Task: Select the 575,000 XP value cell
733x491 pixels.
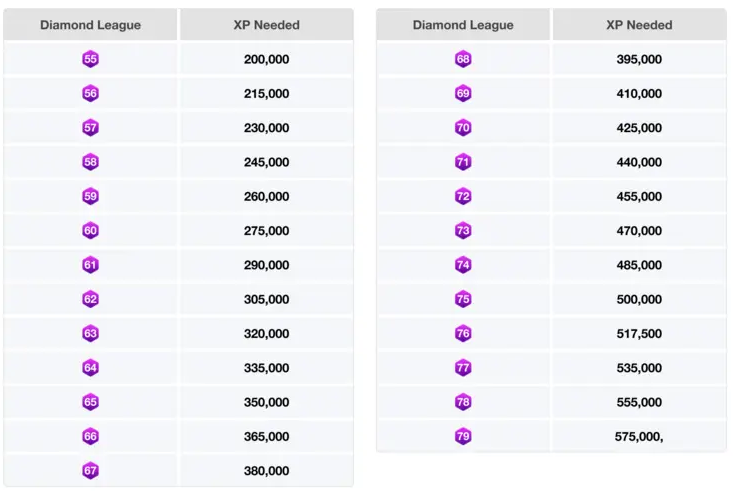Action: (x=639, y=436)
